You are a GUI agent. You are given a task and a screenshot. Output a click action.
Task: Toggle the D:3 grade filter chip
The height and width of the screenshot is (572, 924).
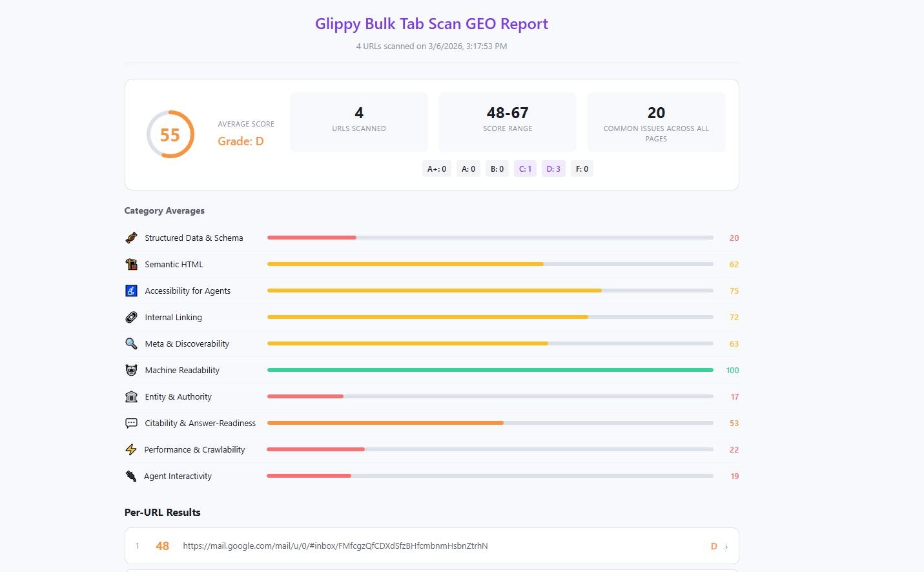[553, 169]
